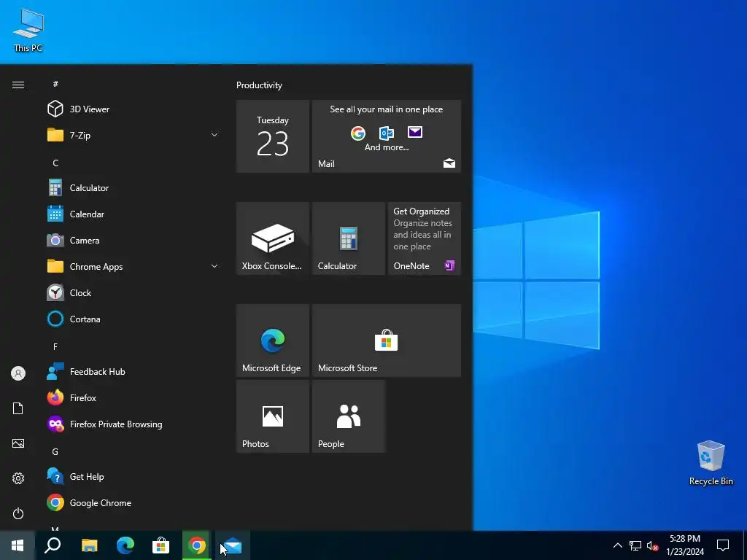The height and width of the screenshot is (560, 747).
Task: Launch Calculator from the app list
Action: (132, 187)
